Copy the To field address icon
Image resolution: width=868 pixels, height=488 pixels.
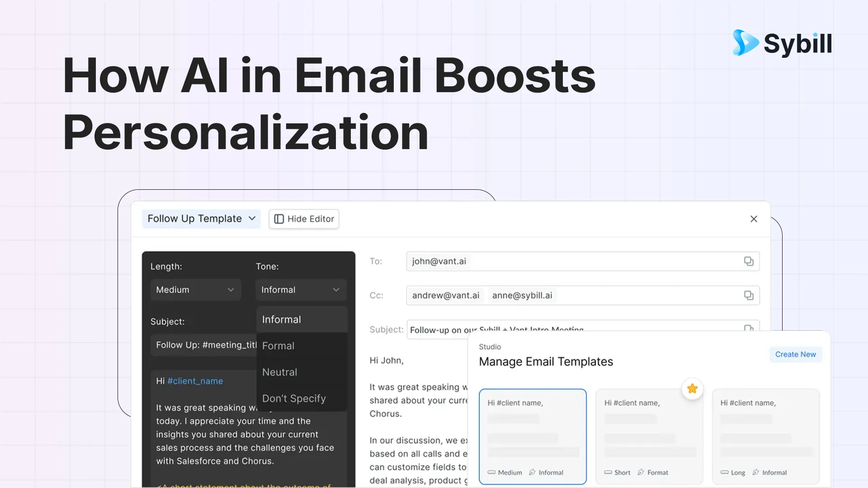(x=749, y=261)
